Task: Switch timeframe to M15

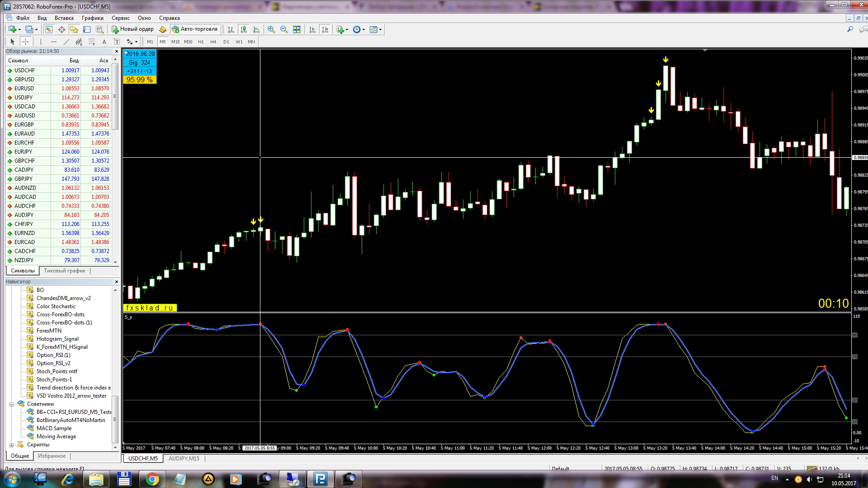Action: 175,42
